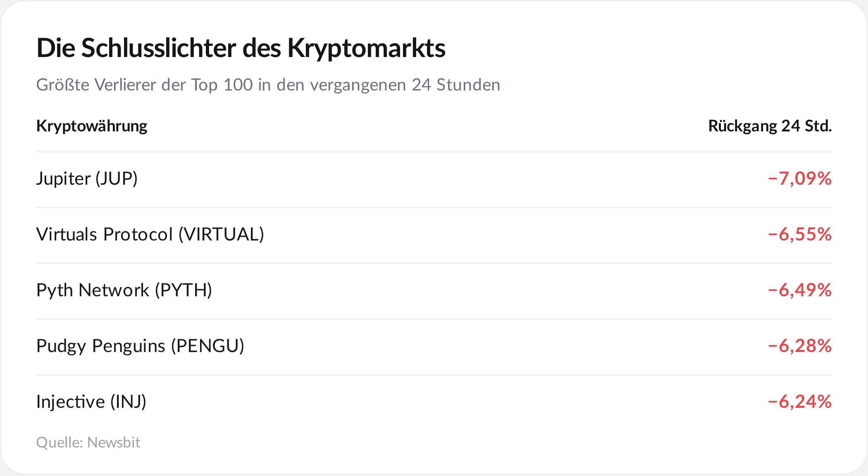The width and height of the screenshot is (868, 476).
Task: Select the Jupiter (JUP) row name
Action: coord(87,178)
